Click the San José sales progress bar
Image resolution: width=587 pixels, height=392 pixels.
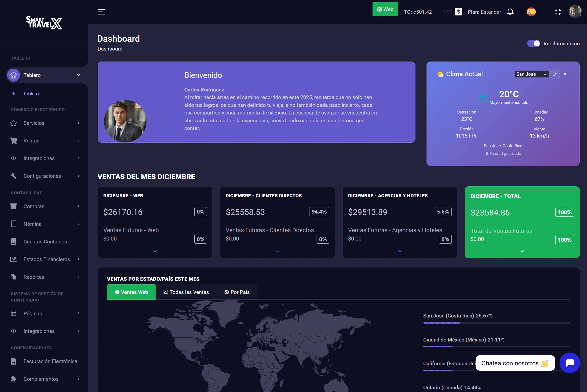496,323
